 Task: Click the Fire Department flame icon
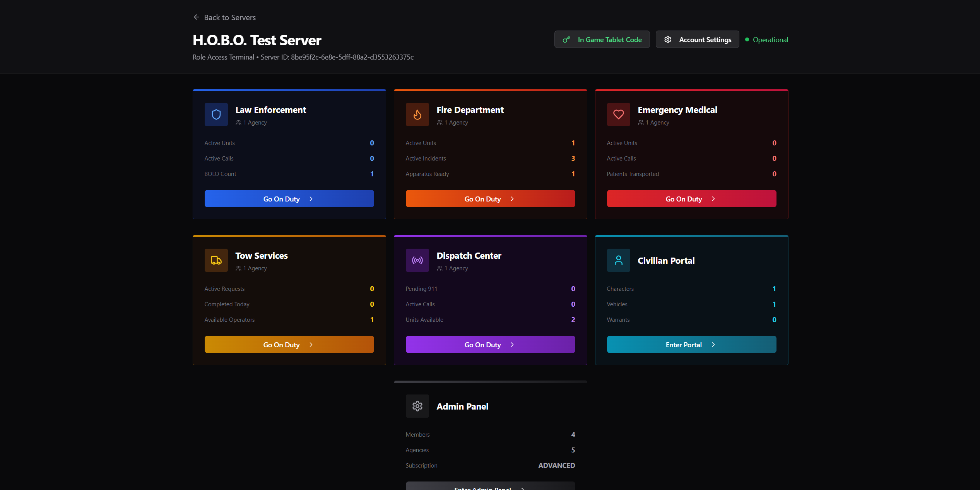click(417, 114)
